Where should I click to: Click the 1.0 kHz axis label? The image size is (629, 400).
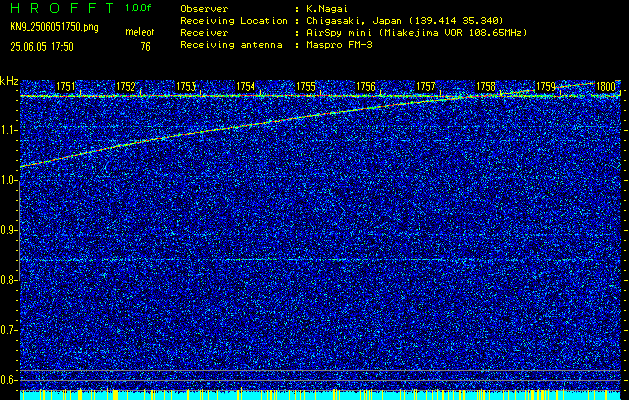click(9, 180)
